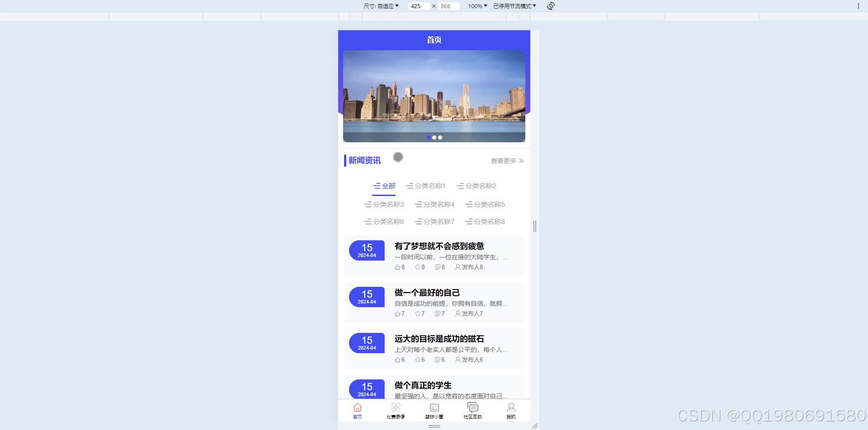Click the viewport height field showing 866
The image size is (868, 430).
coord(448,6)
